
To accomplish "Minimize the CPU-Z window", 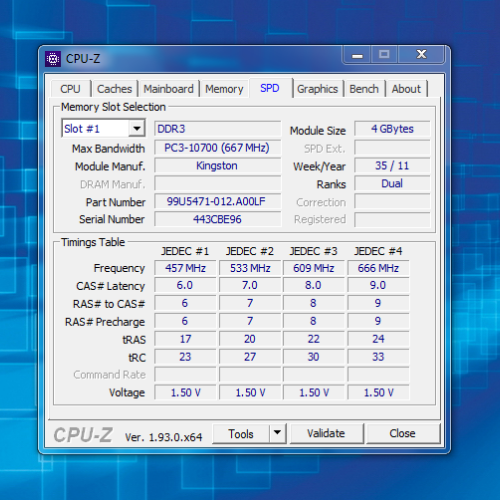I will (x=357, y=55).
